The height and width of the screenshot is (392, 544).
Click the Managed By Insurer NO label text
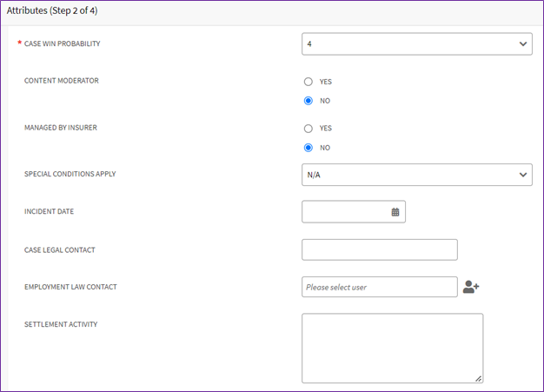[325, 148]
